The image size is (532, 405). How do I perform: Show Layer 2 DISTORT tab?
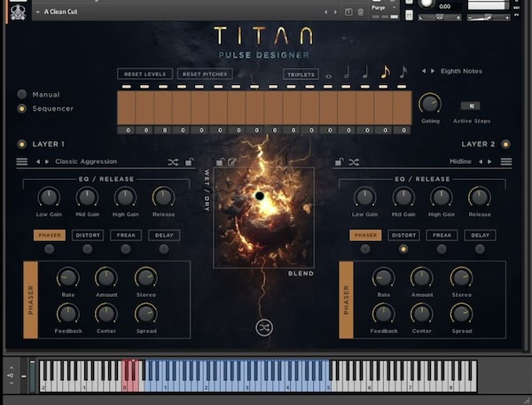click(x=403, y=235)
